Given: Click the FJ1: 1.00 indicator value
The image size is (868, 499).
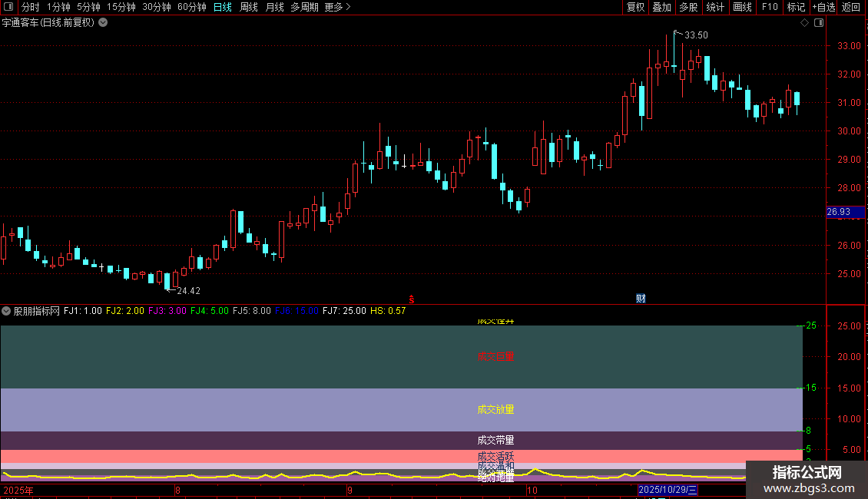Looking at the screenshot, I should click(83, 311).
